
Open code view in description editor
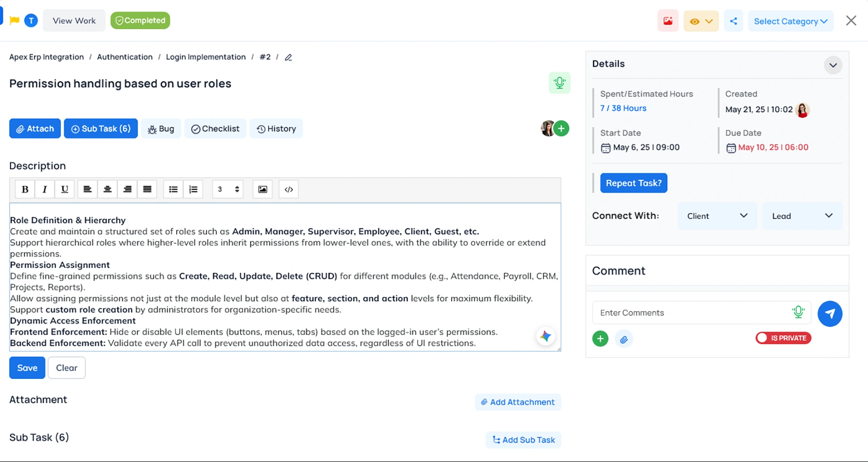(x=288, y=189)
